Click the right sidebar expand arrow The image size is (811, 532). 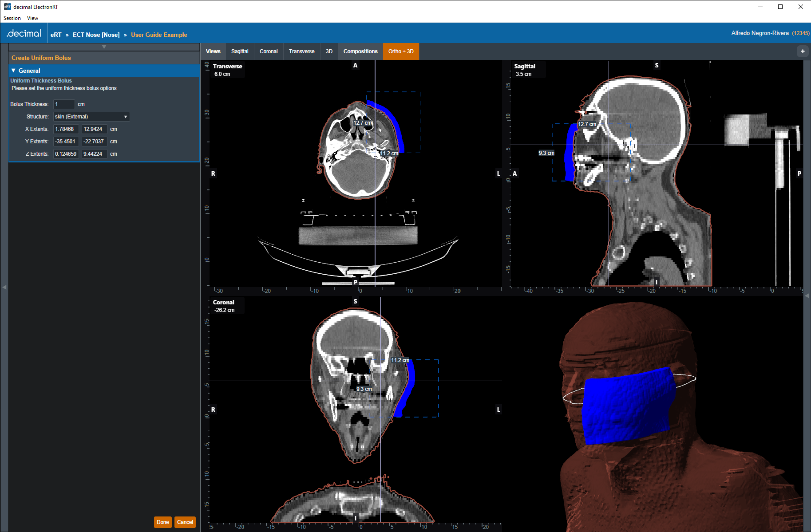click(x=807, y=296)
